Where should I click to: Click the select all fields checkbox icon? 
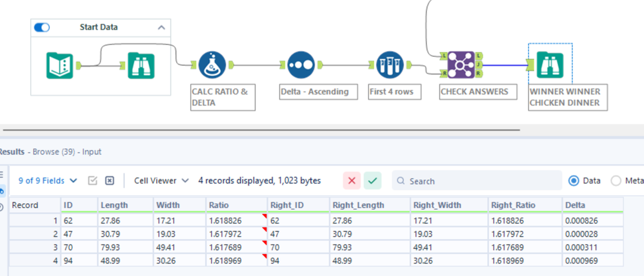pyautogui.click(x=92, y=181)
